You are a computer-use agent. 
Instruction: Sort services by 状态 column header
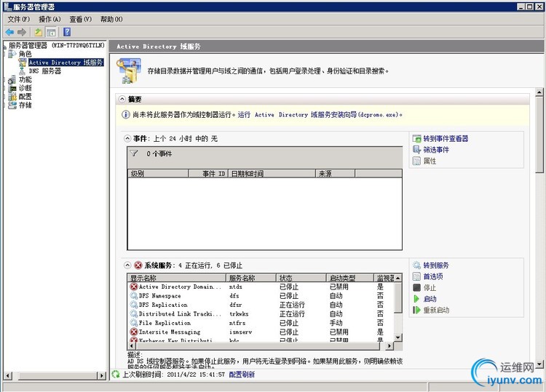pos(301,278)
